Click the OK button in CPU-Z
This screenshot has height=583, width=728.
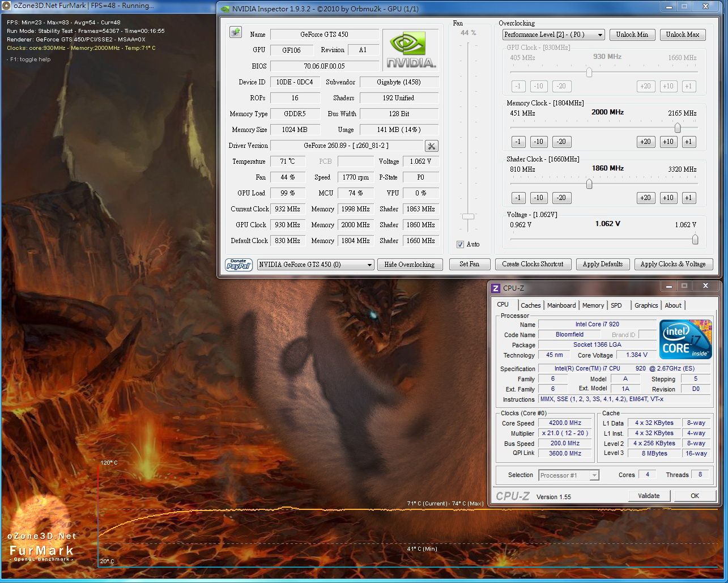pyautogui.click(x=695, y=496)
